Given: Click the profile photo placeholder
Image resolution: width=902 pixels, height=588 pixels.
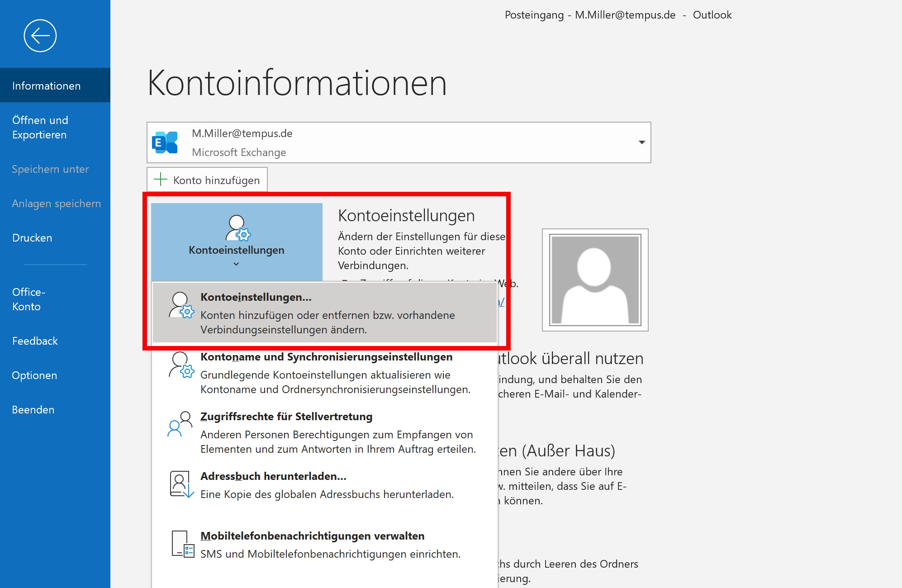Looking at the screenshot, I should click(x=595, y=280).
